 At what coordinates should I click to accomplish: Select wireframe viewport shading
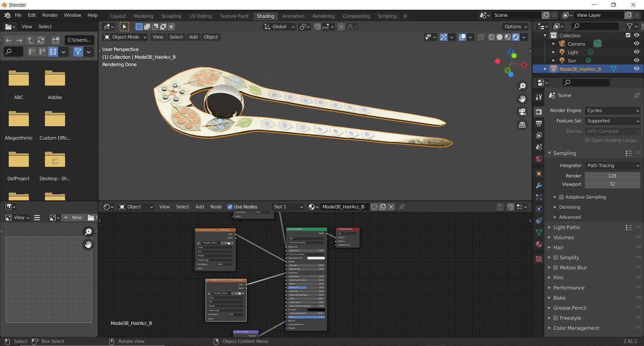point(491,37)
